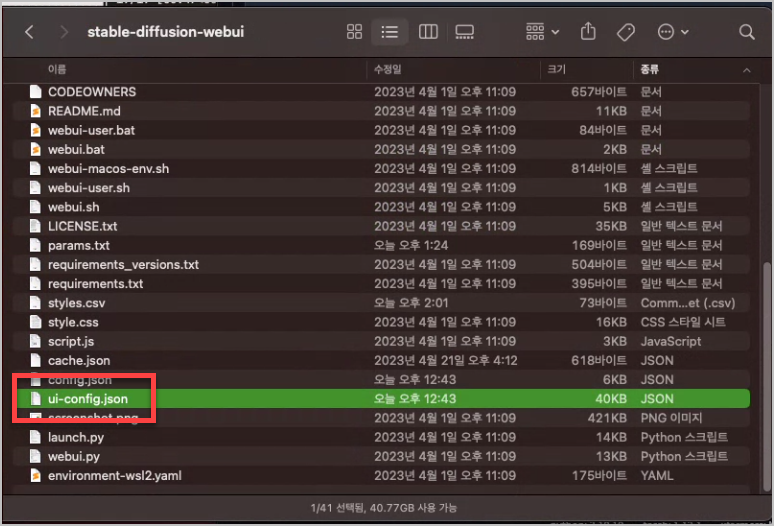
Task: Click the Comm...et (.csv) type cell
Action: (688, 303)
